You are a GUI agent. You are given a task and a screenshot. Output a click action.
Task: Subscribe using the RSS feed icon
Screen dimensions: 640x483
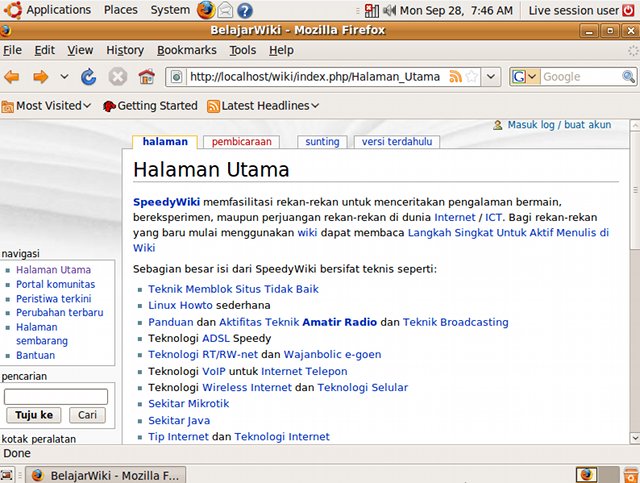coord(455,76)
